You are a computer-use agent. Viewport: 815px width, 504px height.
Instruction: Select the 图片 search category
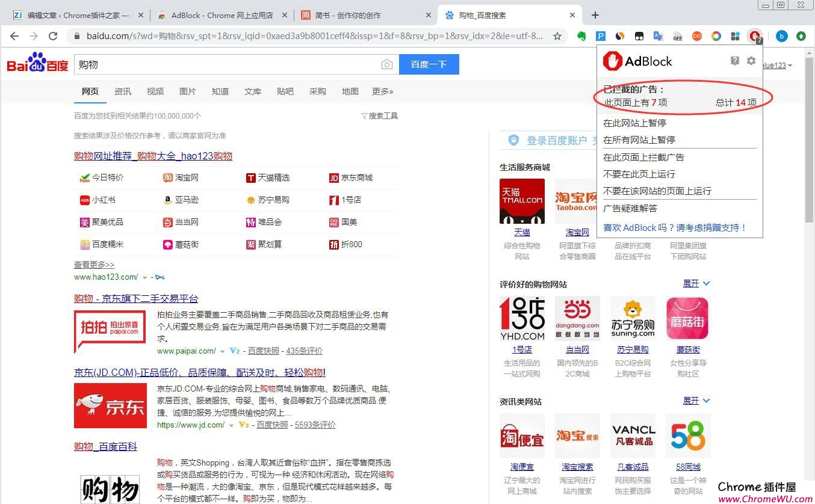[188, 91]
